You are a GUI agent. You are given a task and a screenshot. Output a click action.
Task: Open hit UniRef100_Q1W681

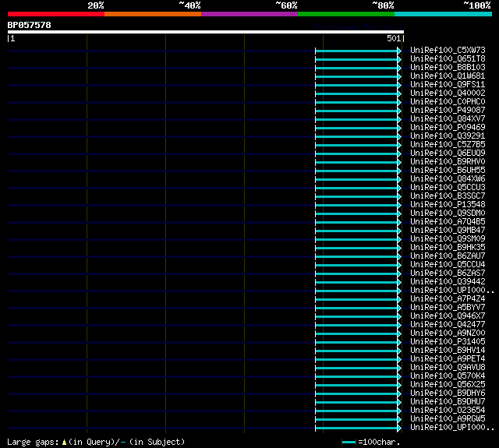coord(448,76)
